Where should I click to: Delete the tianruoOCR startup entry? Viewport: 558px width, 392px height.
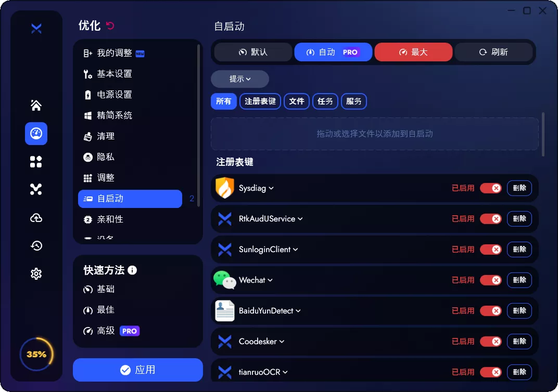pyautogui.click(x=519, y=372)
